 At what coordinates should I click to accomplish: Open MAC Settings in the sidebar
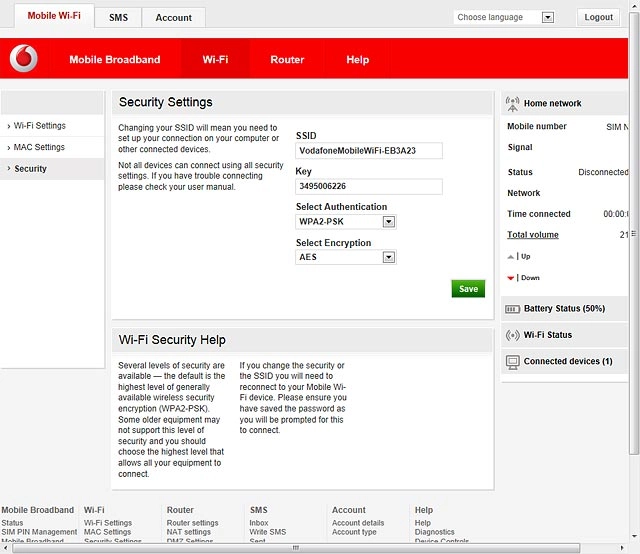point(52,147)
